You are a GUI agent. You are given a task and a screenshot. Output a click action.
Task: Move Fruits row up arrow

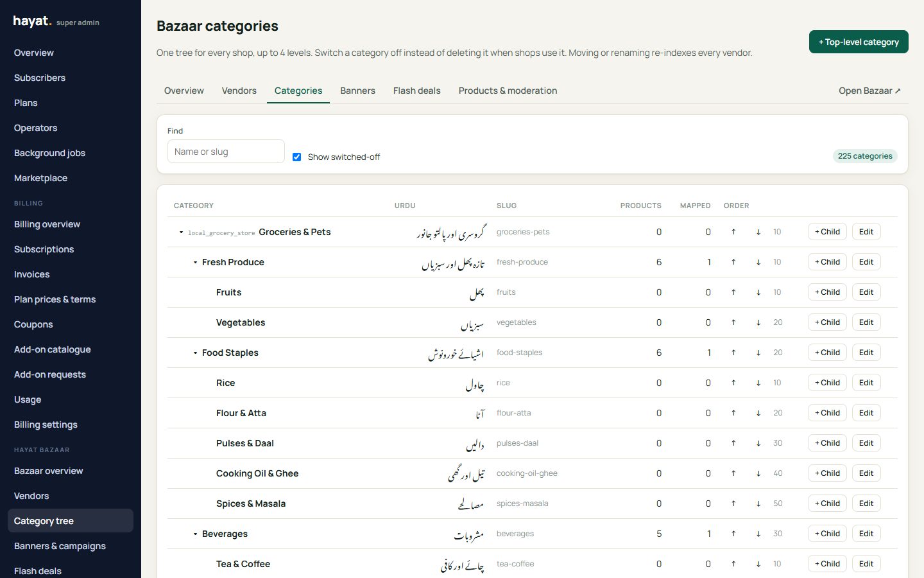click(733, 292)
